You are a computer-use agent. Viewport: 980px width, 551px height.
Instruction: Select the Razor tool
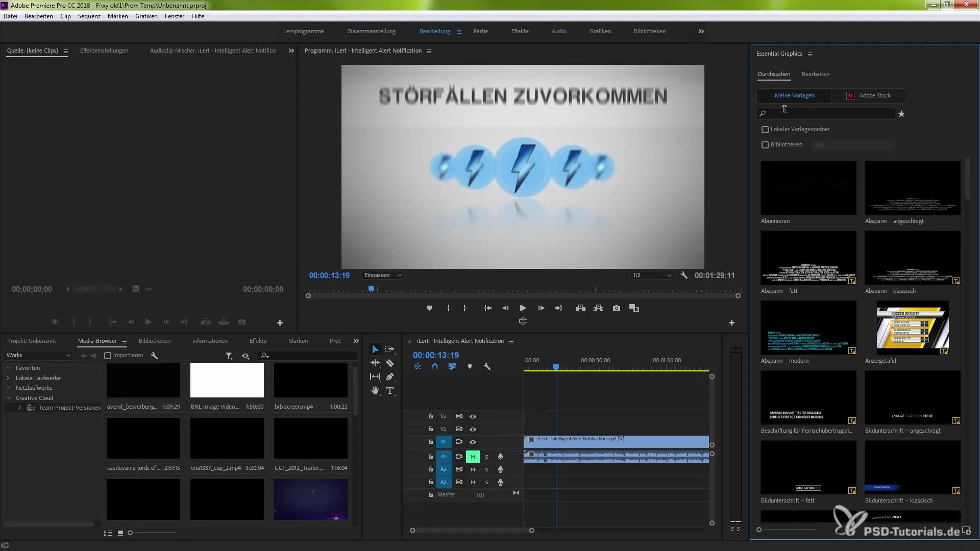point(390,363)
